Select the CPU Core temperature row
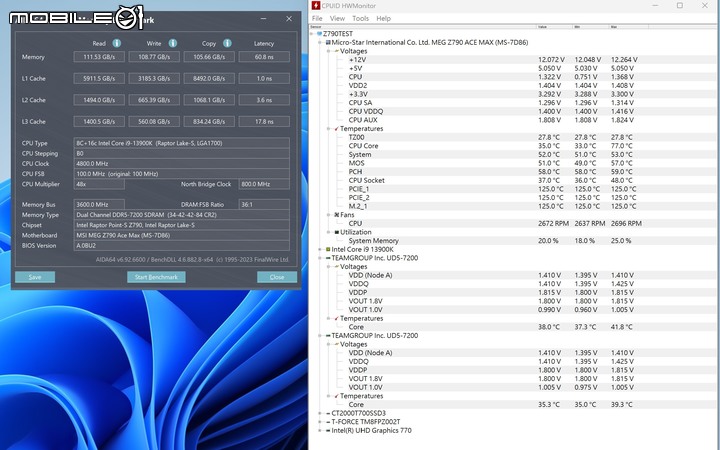This screenshot has height=450, width=720. coord(514,146)
